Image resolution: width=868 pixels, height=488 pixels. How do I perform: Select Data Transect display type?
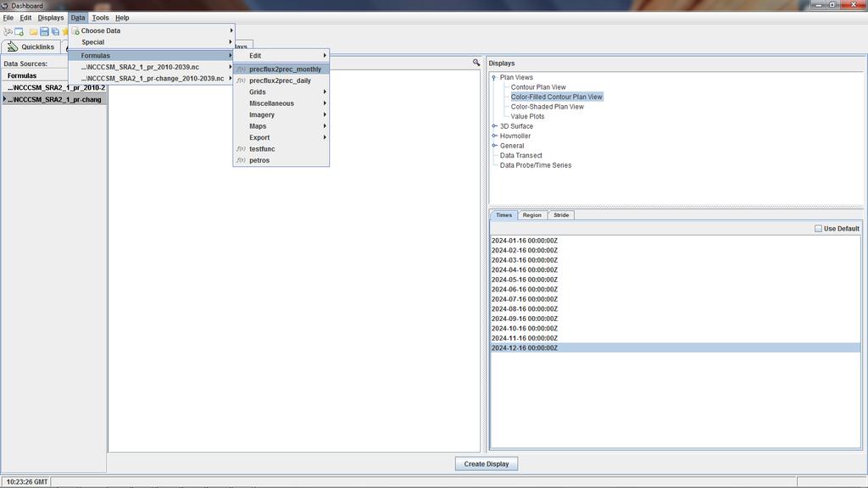coord(521,156)
